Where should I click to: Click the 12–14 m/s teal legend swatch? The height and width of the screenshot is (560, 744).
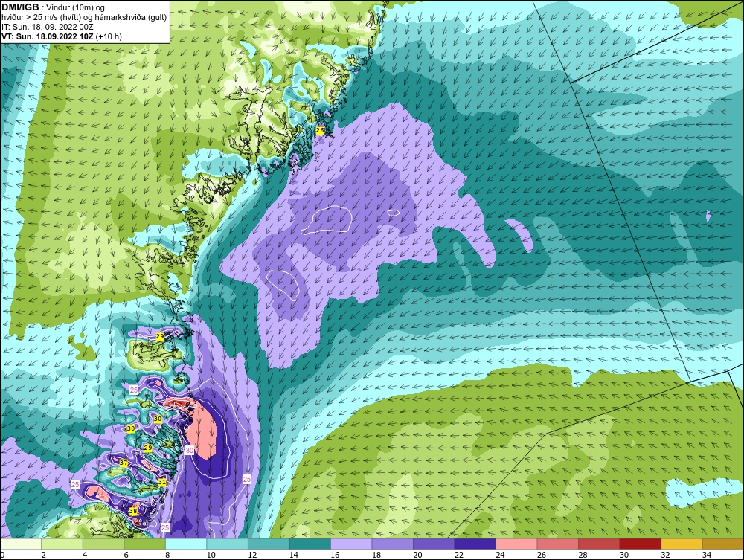[x=269, y=544]
